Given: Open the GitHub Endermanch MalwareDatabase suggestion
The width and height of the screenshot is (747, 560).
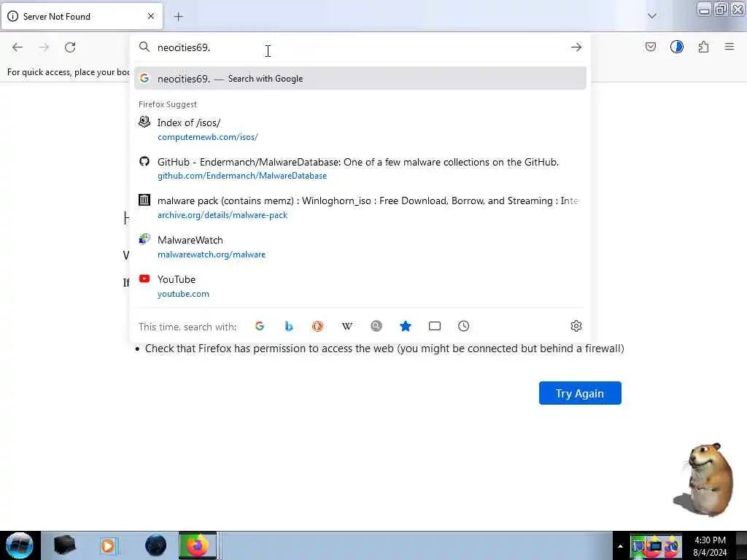Looking at the screenshot, I should (x=360, y=168).
